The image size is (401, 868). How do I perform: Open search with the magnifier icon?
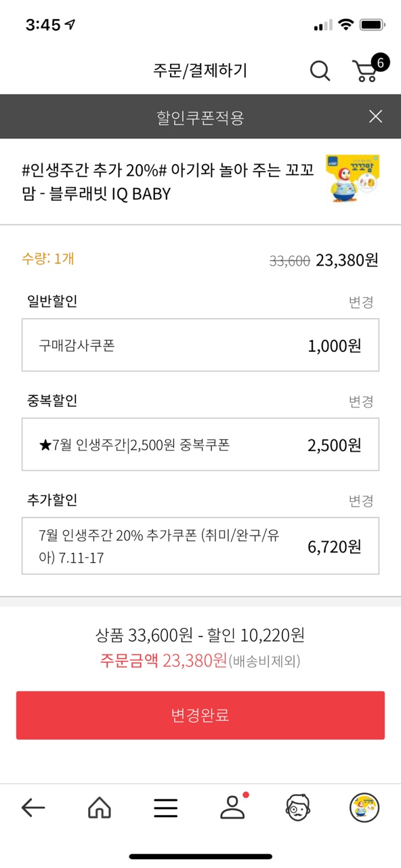(320, 70)
